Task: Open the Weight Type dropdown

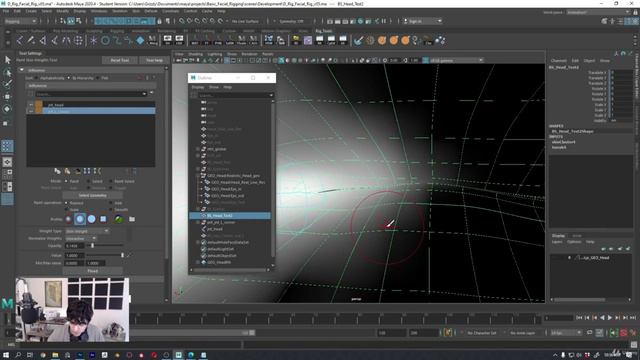Action: tap(87, 231)
